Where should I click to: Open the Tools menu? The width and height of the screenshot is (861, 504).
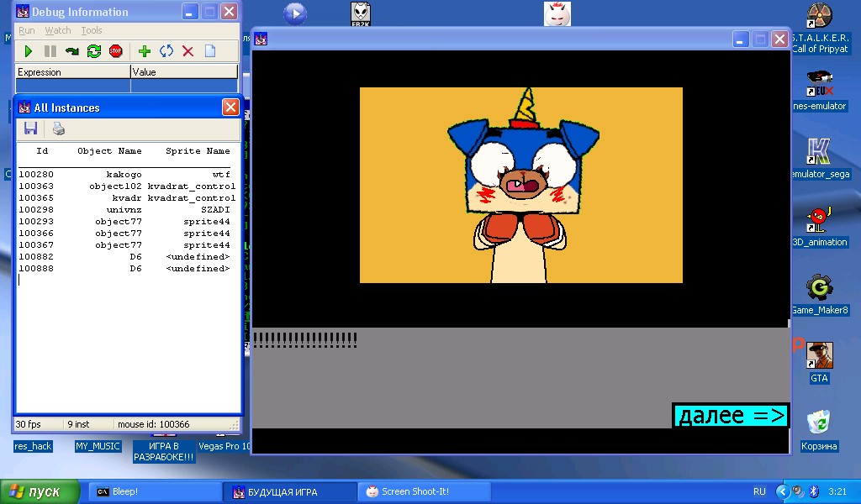click(92, 30)
